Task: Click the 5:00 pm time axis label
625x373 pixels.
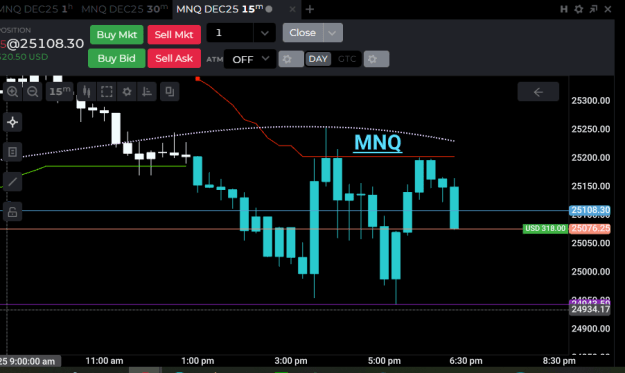Action: [x=384, y=361]
